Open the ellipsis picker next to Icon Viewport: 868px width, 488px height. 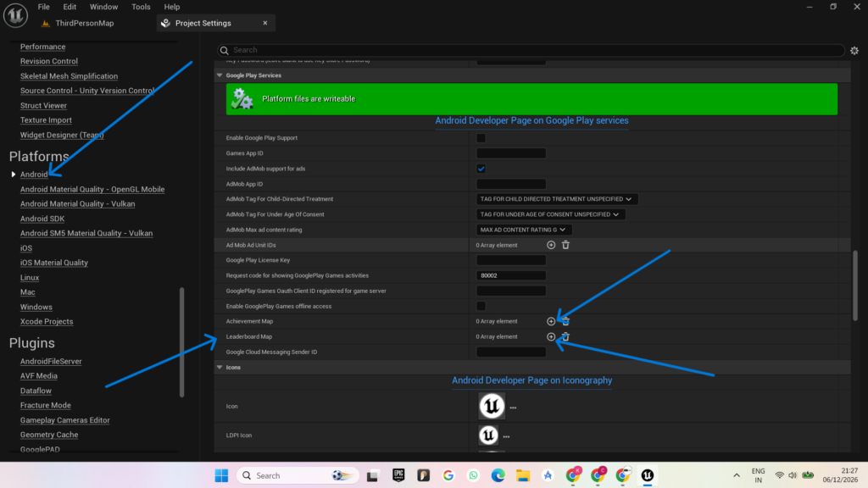(x=513, y=408)
